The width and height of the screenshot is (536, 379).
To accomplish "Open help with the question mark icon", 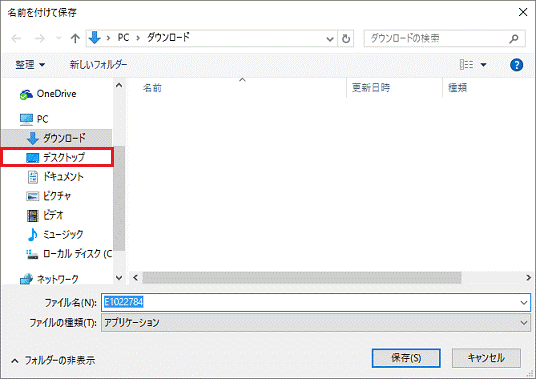I will coord(516,65).
